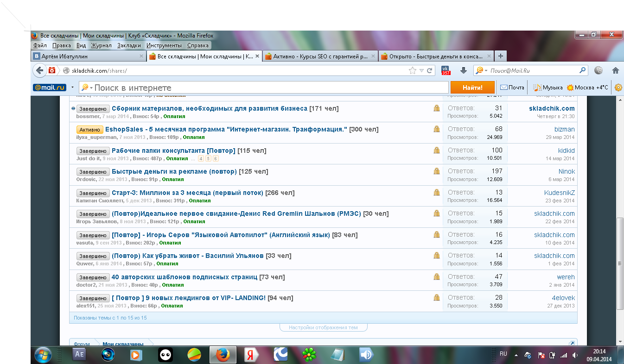Image resolution: width=624 pixels, height=364 pixels.
Task: Click the lock icon on EshopSales row
Action: [436, 129]
